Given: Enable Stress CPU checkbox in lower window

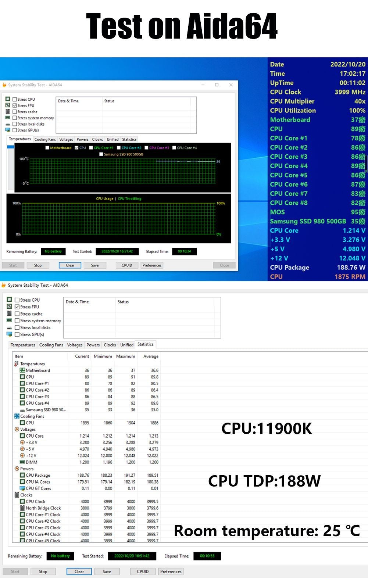Looking at the screenshot, I should [17, 300].
